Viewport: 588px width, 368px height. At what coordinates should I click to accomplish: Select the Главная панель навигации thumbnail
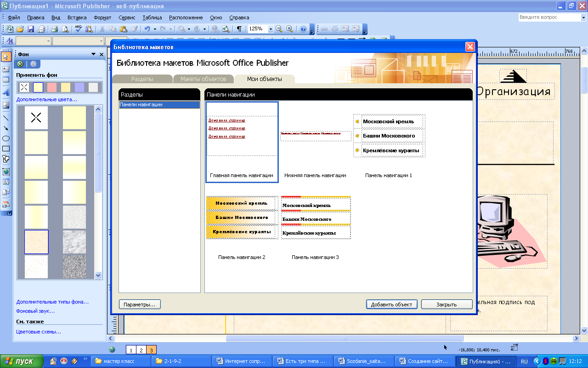point(242,142)
